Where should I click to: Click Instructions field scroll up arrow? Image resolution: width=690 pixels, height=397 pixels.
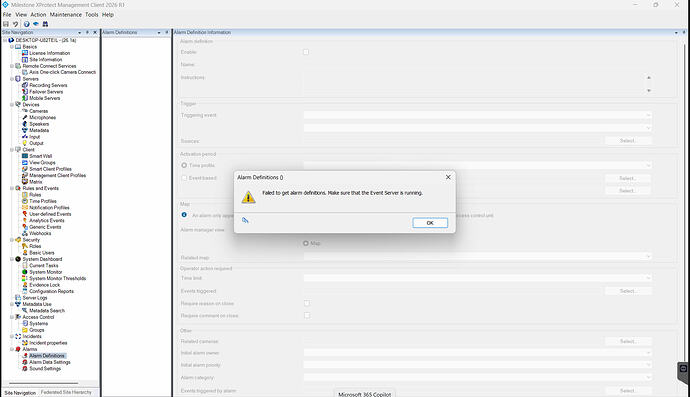[649, 77]
